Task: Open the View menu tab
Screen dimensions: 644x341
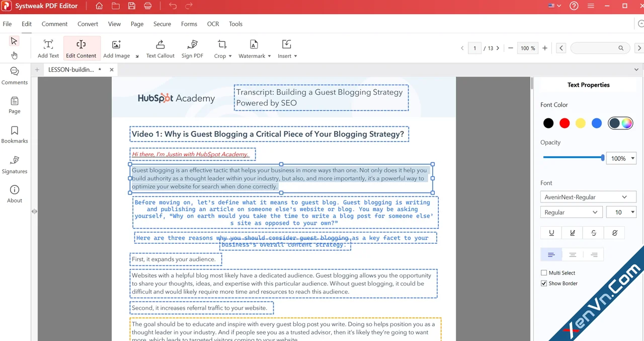Action: (x=114, y=24)
